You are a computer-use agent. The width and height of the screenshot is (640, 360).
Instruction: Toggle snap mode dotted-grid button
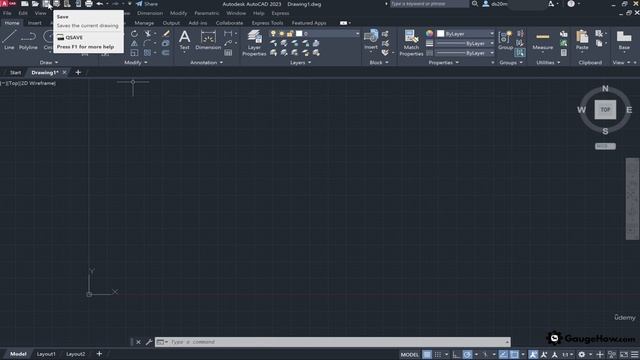(438, 354)
